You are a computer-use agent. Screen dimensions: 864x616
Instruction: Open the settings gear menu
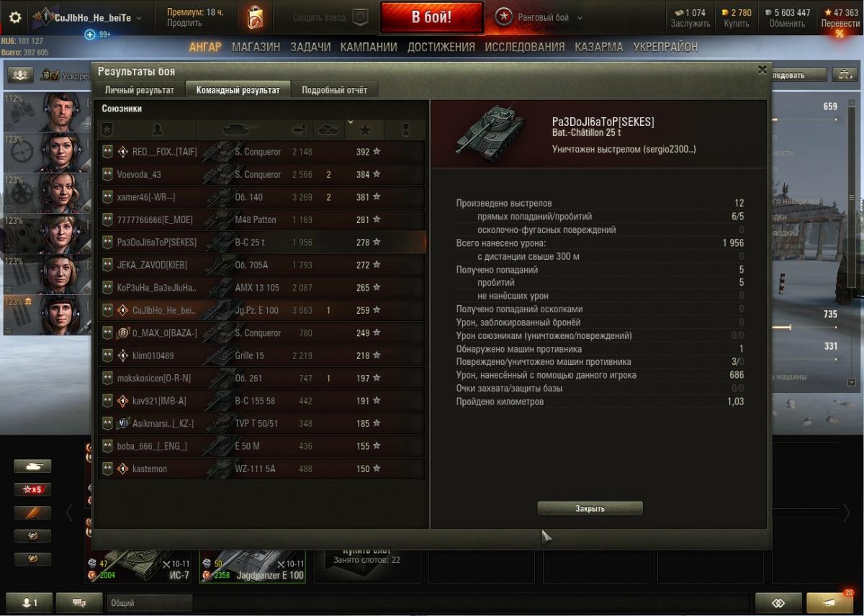[15, 18]
